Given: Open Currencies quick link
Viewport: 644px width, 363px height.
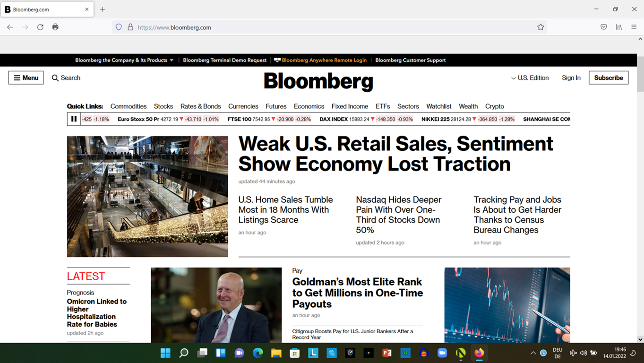Looking at the screenshot, I should 243,106.
